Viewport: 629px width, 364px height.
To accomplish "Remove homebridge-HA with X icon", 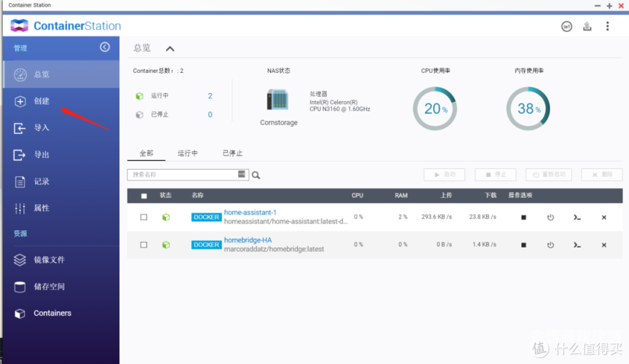I will [604, 245].
